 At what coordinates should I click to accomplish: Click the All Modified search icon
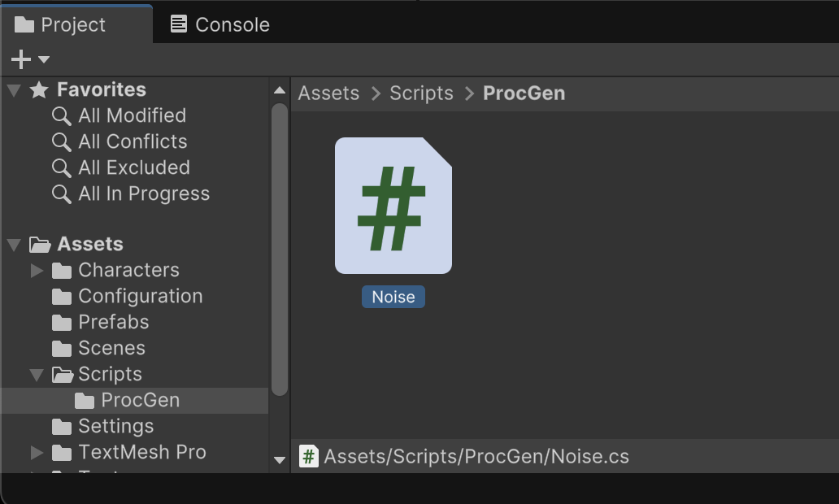coord(62,115)
